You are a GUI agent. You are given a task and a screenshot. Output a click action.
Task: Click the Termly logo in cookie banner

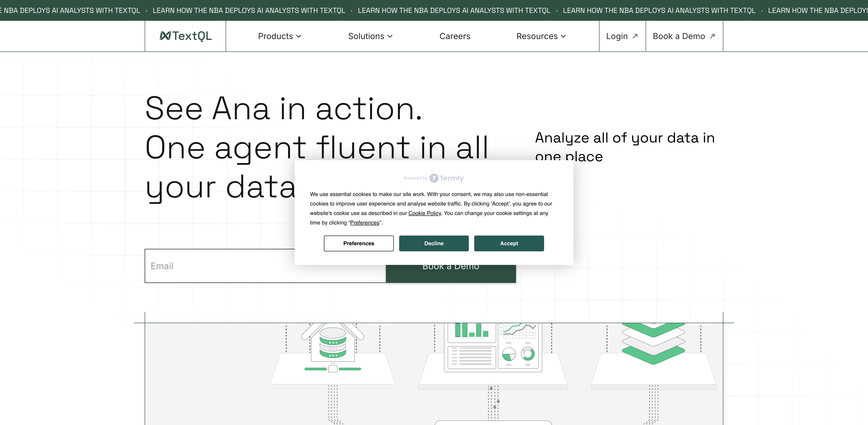pos(446,178)
